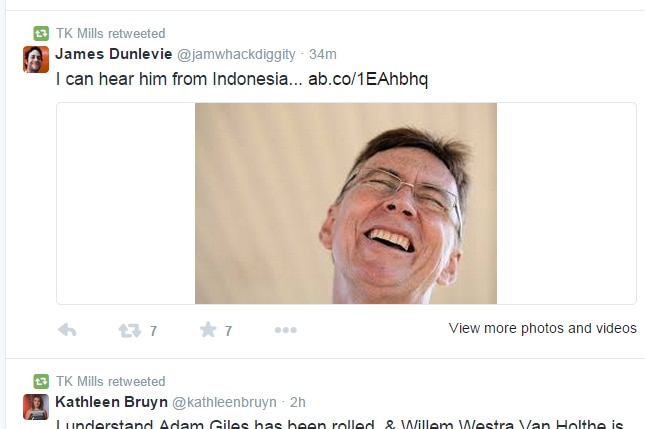The width and height of the screenshot is (645, 429).
Task: Open the Kathleen Bruyn name link
Action: pyautogui.click(x=111, y=402)
